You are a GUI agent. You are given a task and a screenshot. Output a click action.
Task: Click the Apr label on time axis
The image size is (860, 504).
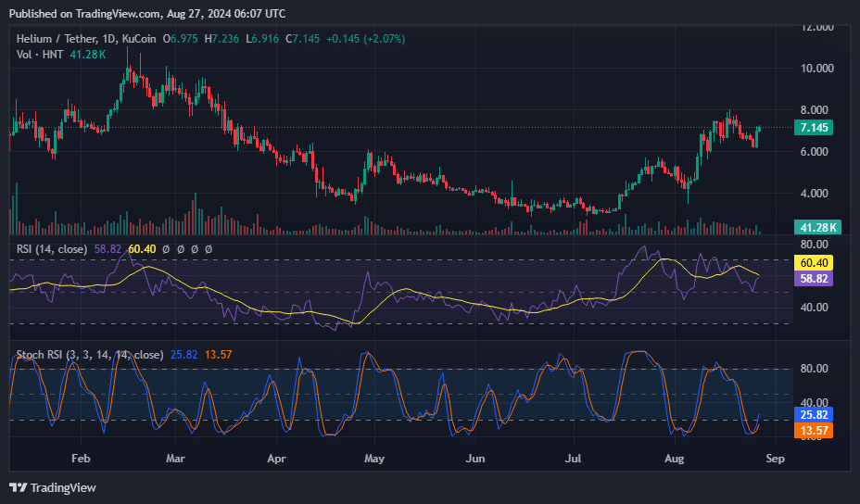[276, 459]
